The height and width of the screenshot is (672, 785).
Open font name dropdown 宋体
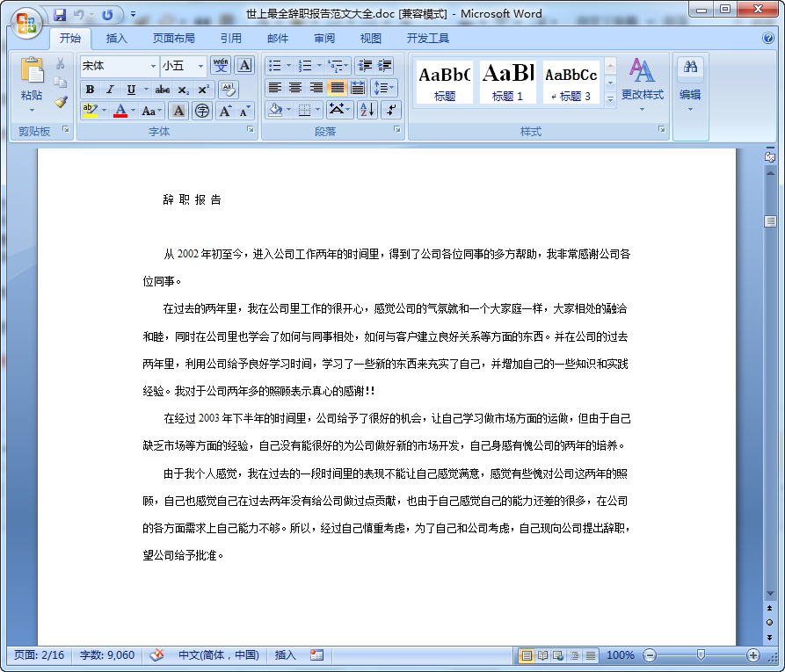153,66
